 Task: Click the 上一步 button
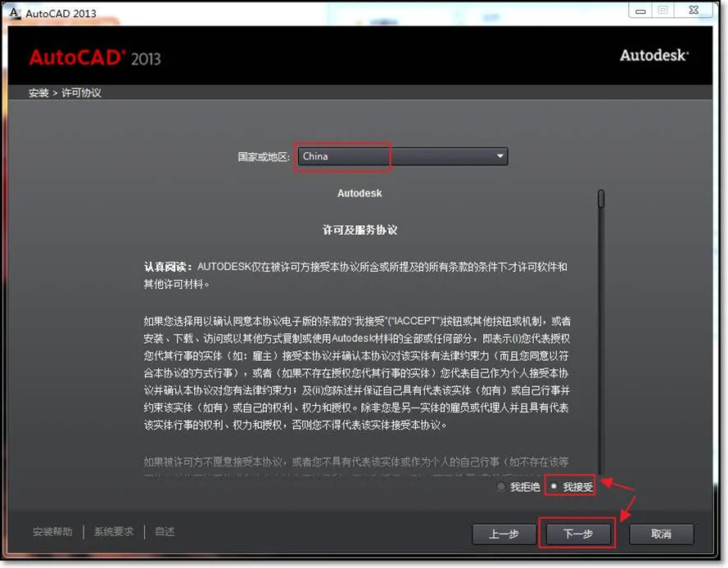click(504, 534)
